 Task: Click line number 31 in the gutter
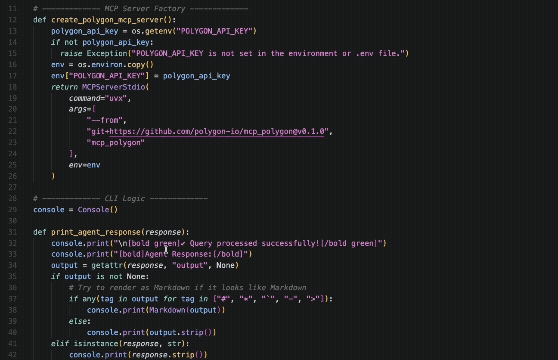click(x=12, y=232)
